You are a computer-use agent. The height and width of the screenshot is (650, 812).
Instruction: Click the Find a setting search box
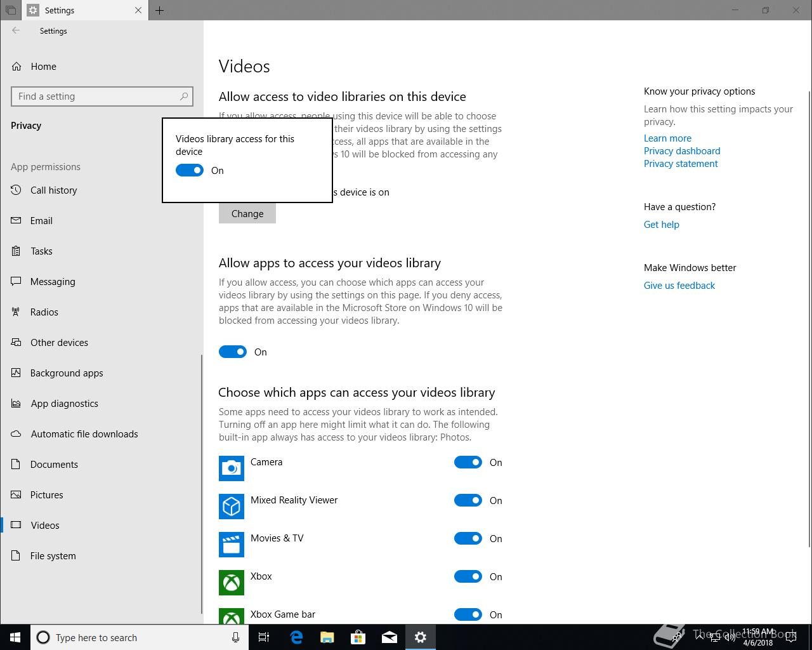102,96
